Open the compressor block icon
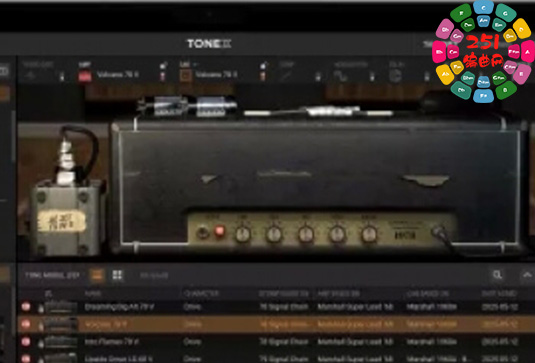 tap(286, 76)
